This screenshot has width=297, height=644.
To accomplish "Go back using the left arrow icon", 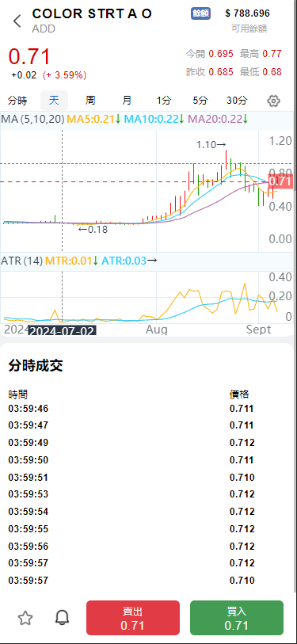I will click(x=17, y=21).
